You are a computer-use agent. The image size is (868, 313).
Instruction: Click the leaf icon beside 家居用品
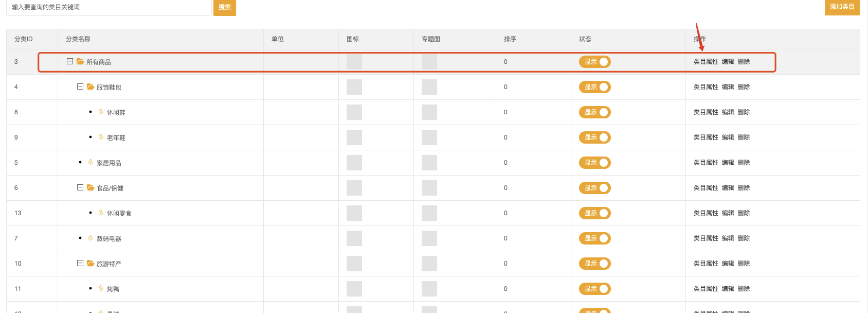tap(91, 162)
